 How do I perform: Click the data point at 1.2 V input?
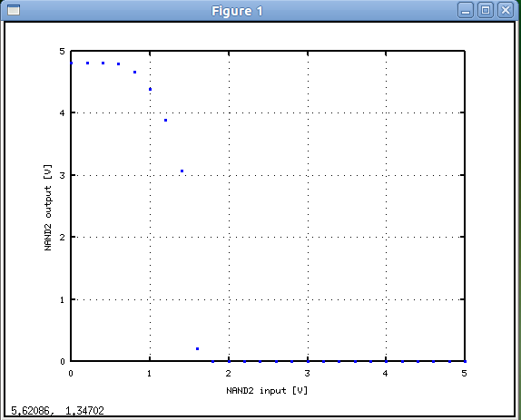pos(165,120)
